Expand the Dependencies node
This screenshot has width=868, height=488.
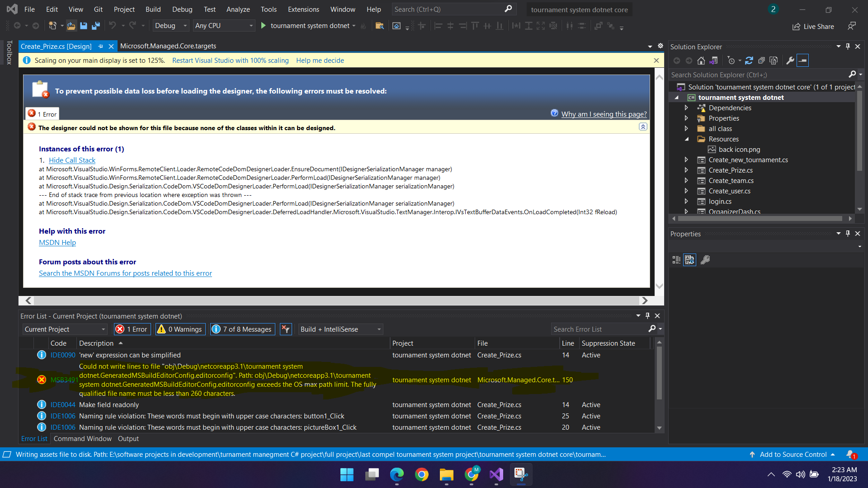tap(686, 108)
